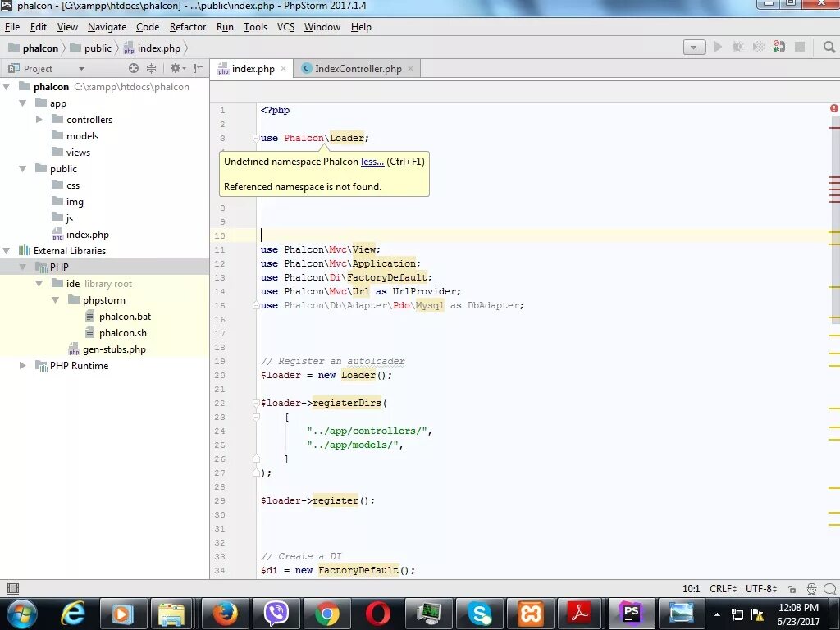Click Internet Explorer icon on taskbar
Viewport: 840px width, 630px height.
72,613
